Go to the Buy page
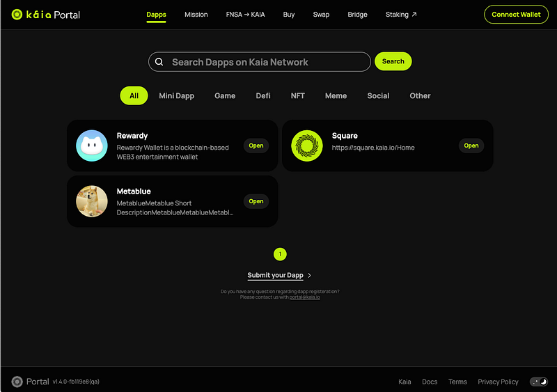The image size is (557, 392). pyautogui.click(x=289, y=15)
